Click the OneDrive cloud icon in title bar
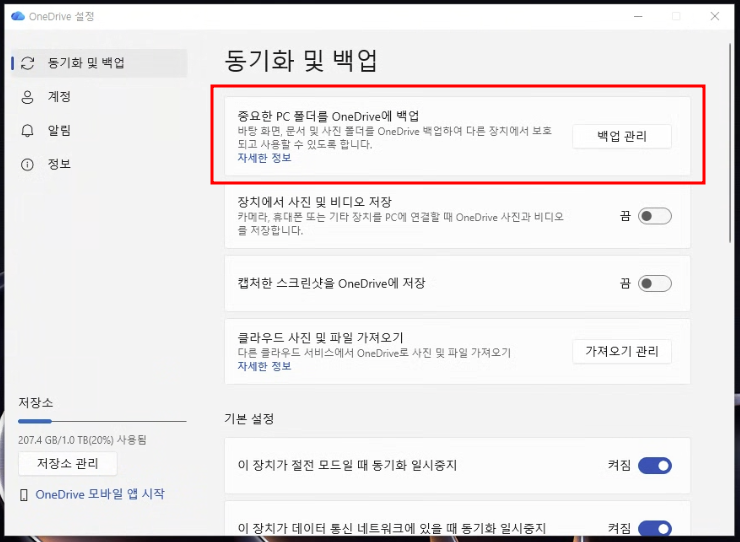740x542 pixels. (x=18, y=16)
